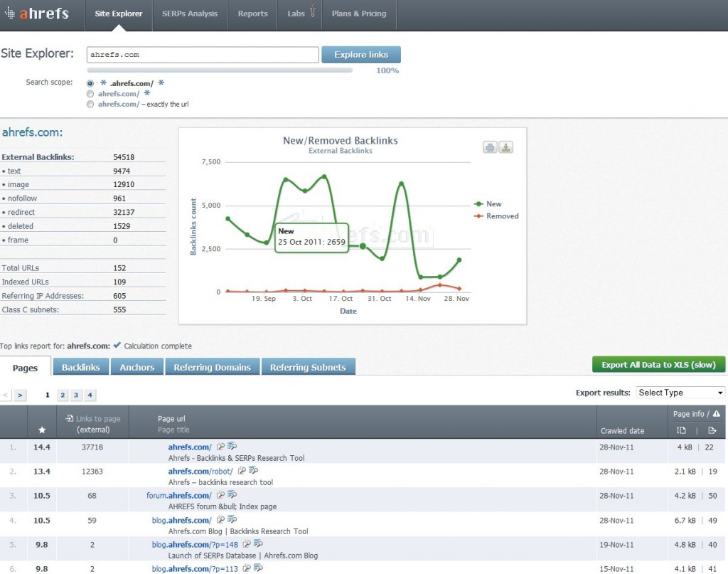This screenshot has height=574, width=728.
Task: Click page-magnifier icon beside blog.ahrefs.com/ row 4
Action: click(220, 519)
